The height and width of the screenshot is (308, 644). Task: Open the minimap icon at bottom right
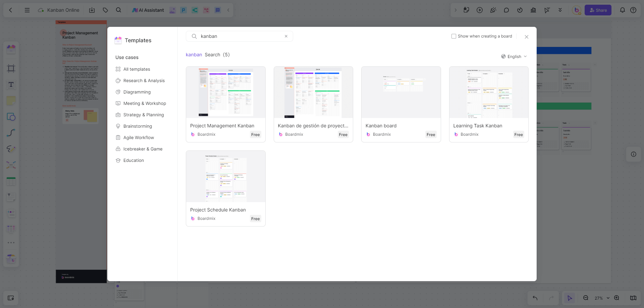[633, 298]
